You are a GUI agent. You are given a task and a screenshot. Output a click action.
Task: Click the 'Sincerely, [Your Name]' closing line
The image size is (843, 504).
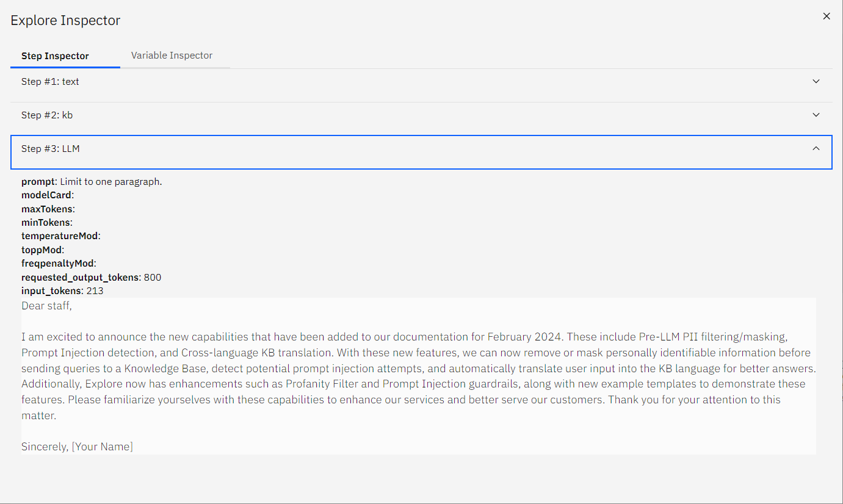click(77, 447)
